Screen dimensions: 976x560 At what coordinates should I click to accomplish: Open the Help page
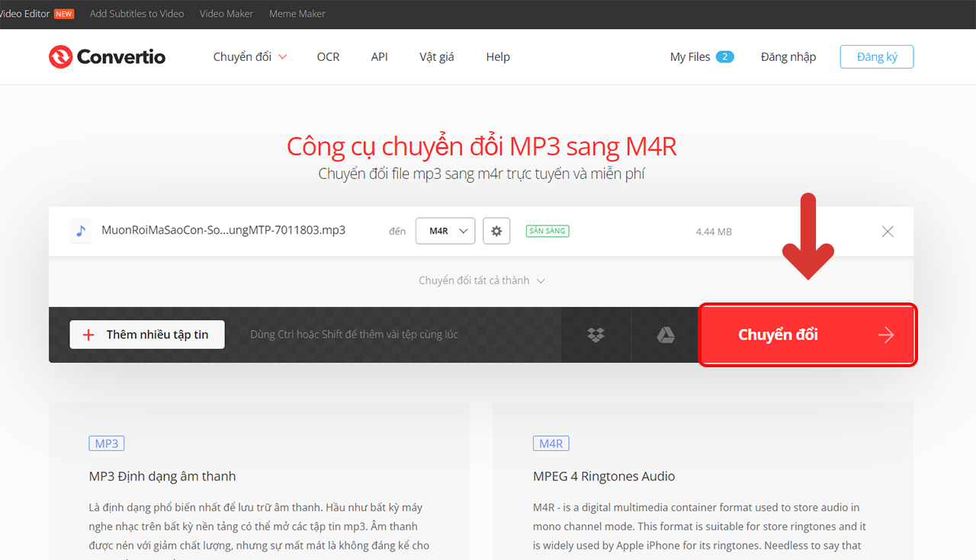pos(498,56)
